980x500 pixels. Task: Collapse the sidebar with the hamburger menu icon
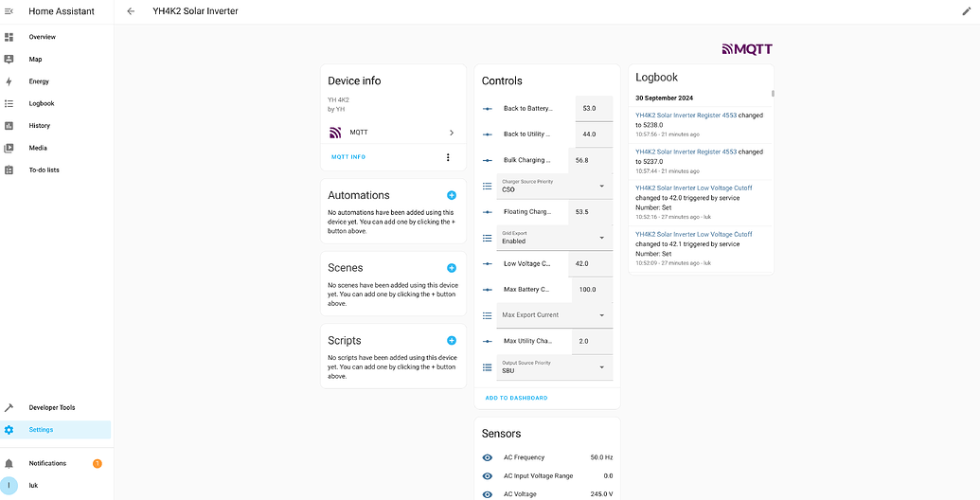click(x=9, y=11)
